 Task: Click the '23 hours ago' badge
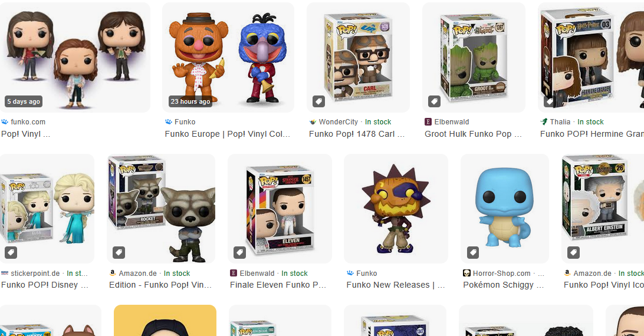[x=190, y=101]
